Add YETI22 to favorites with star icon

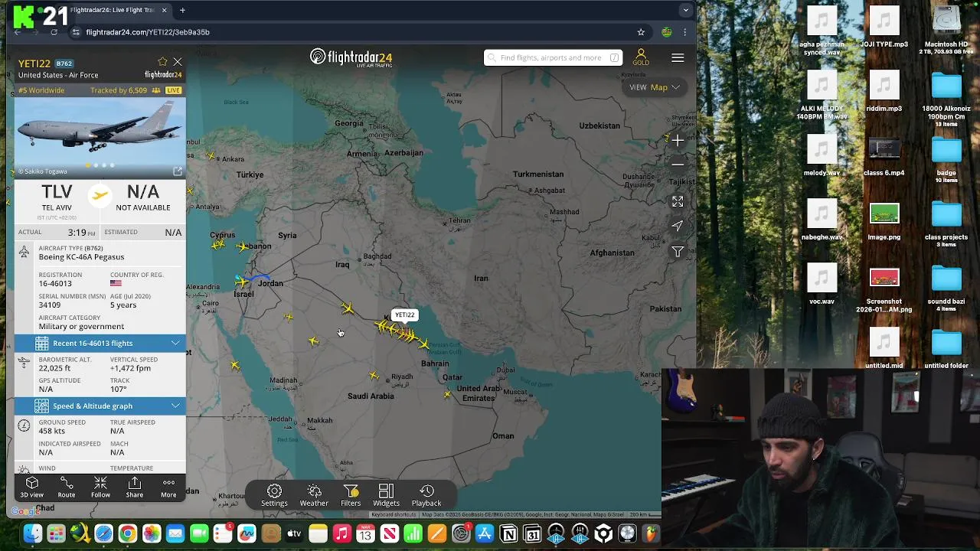(x=162, y=62)
